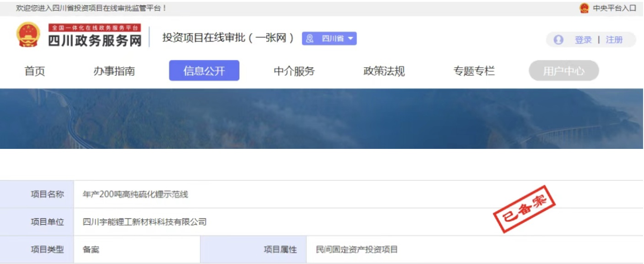Screen dimensions: 644x264
Task: Click the emblem icon next to 中央平台入口
Action: (x=584, y=8)
